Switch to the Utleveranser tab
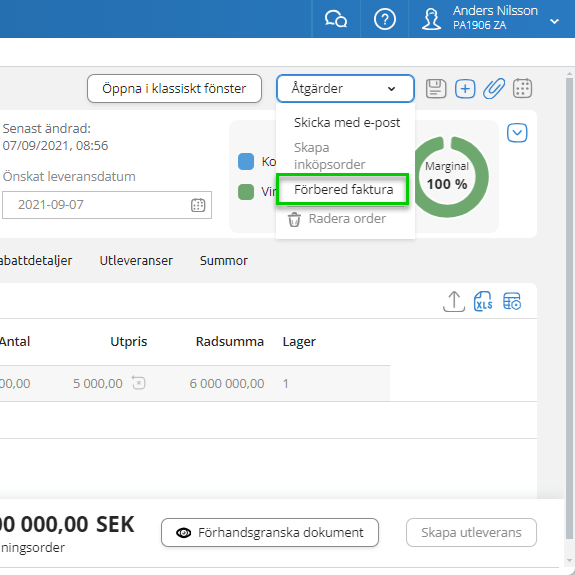575x575 pixels. pyautogui.click(x=136, y=261)
